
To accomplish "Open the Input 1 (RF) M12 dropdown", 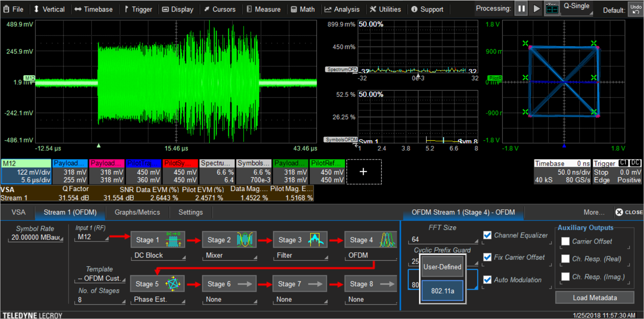I will tap(92, 237).
